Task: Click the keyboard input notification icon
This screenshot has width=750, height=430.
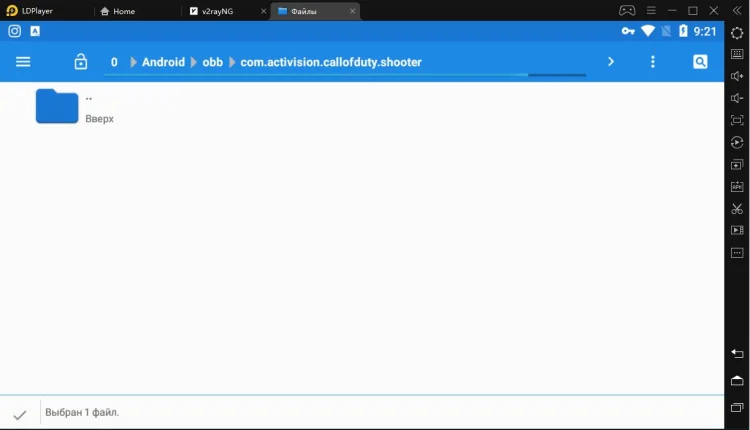Action: click(35, 31)
